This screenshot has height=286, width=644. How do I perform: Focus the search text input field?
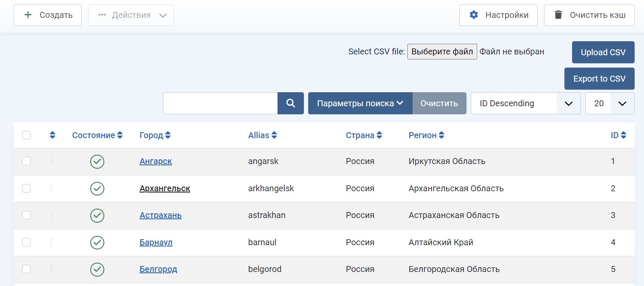pyautogui.click(x=220, y=103)
